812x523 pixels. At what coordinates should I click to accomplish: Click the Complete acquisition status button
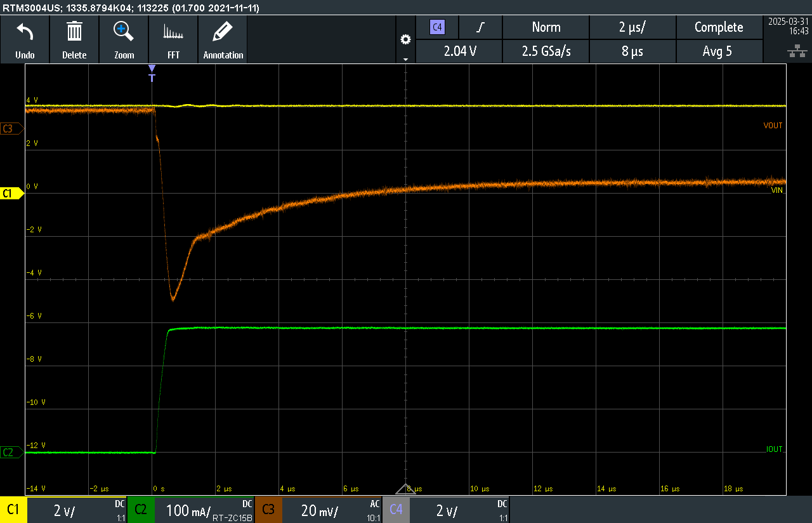[x=719, y=27]
